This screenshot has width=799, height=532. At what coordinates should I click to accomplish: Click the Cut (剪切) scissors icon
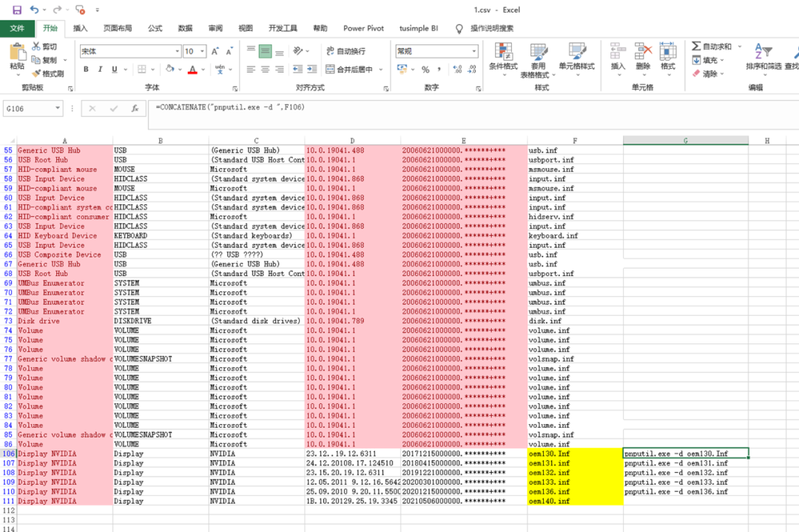tap(36, 47)
